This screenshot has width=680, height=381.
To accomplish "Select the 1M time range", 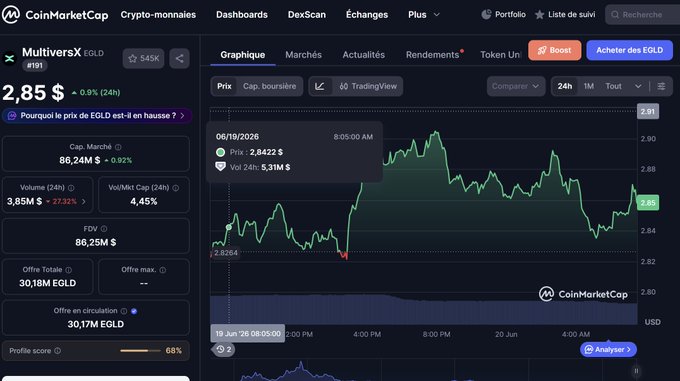I will 588,86.
